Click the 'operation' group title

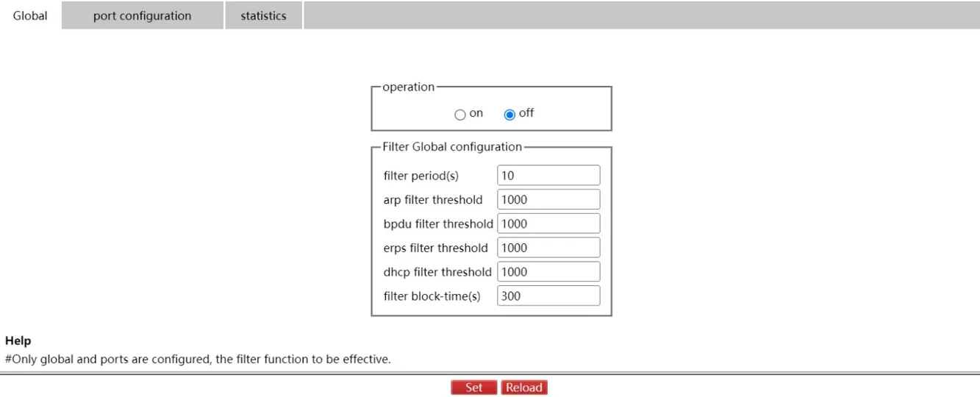tap(408, 87)
